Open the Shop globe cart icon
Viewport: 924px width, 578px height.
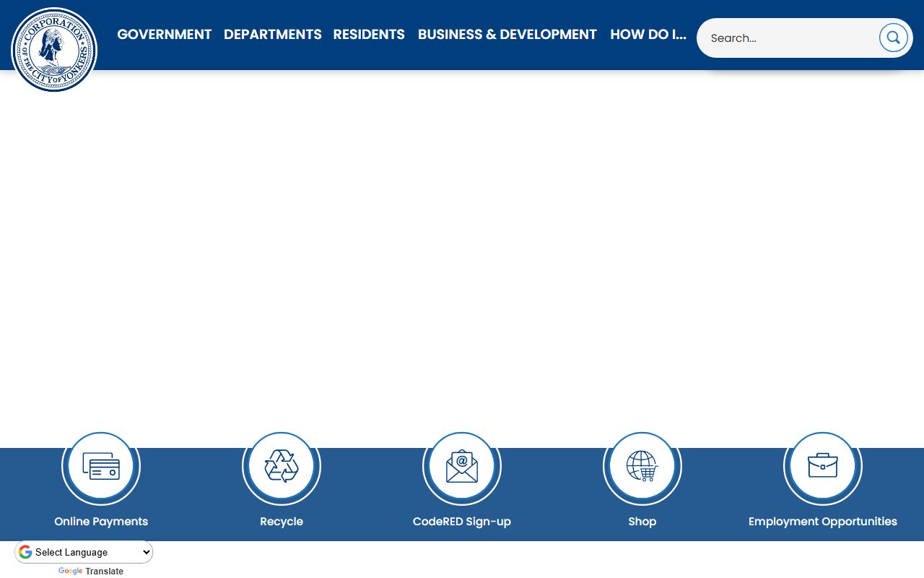coord(642,467)
